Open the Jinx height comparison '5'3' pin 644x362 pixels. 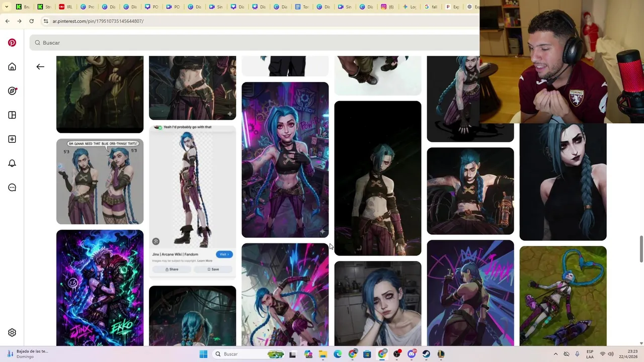pyautogui.click(x=100, y=182)
